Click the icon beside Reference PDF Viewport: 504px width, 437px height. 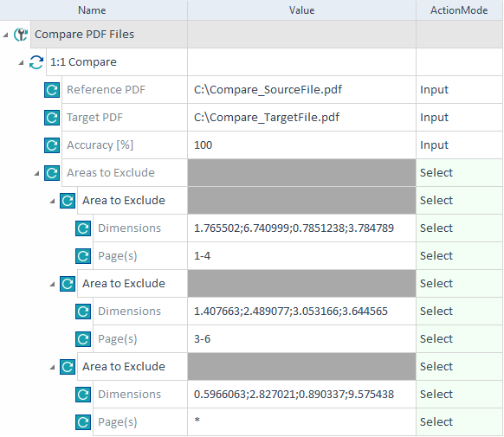click(52, 90)
